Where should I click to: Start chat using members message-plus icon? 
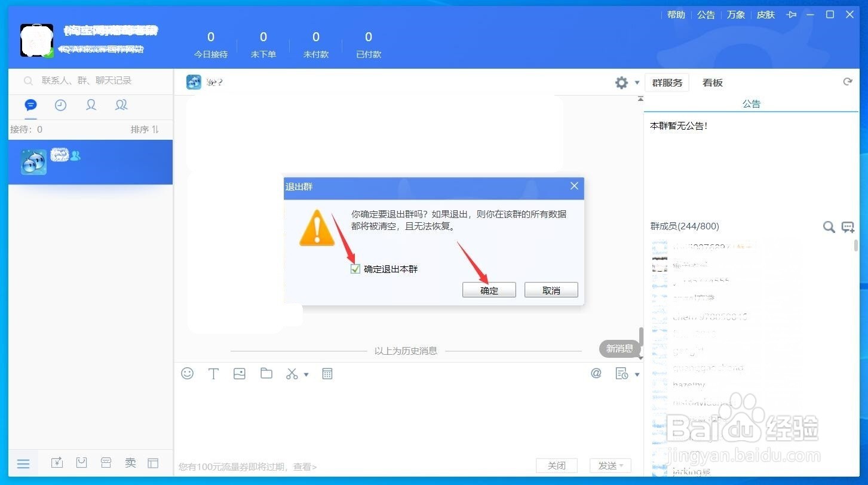(848, 227)
